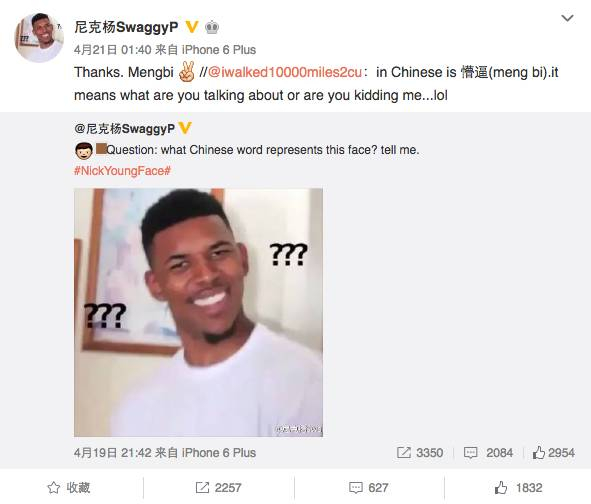591x504 pixels.
Task: Open the Nick Young meme image
Action: [x=198, y=313]
